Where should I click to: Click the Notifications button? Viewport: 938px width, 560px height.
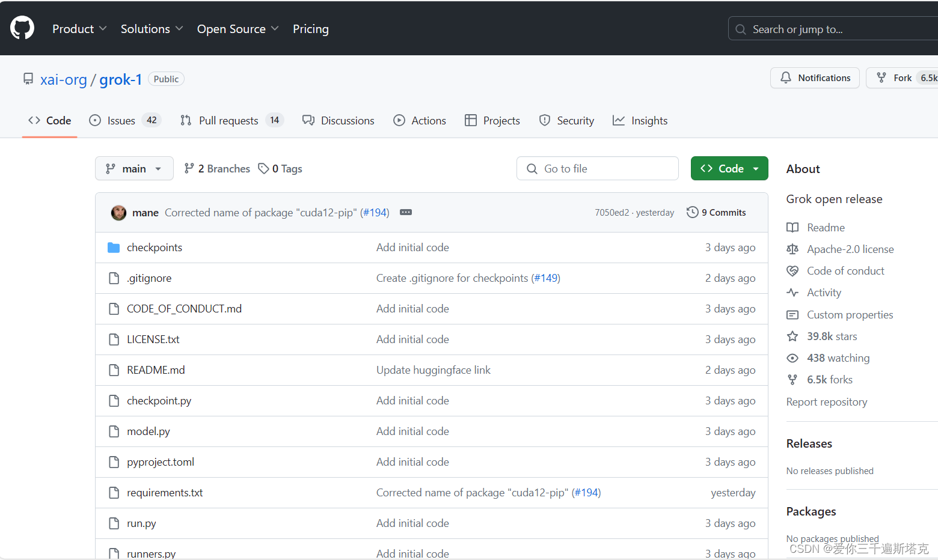coord(815,78)
